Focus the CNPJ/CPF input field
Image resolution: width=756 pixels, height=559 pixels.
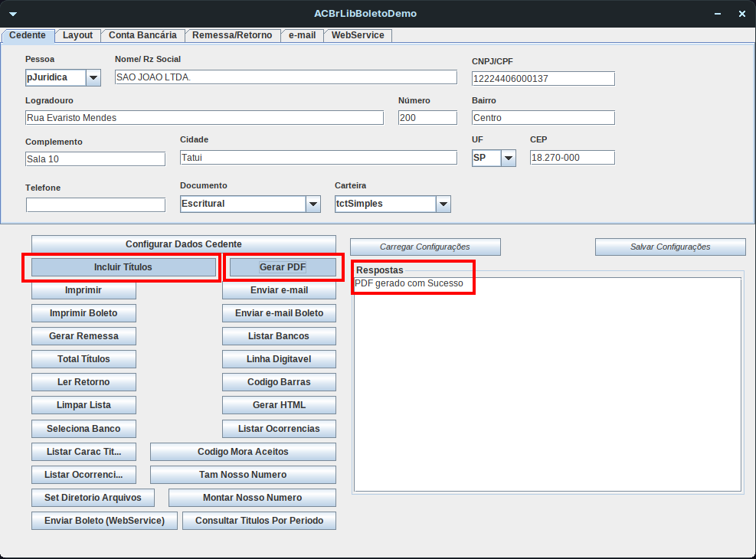[x=543, y=79]
